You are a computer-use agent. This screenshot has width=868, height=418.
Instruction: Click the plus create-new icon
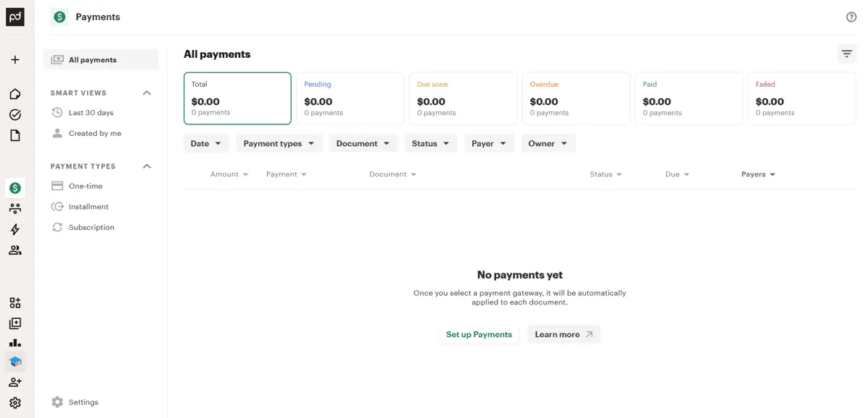click(15, 59)
